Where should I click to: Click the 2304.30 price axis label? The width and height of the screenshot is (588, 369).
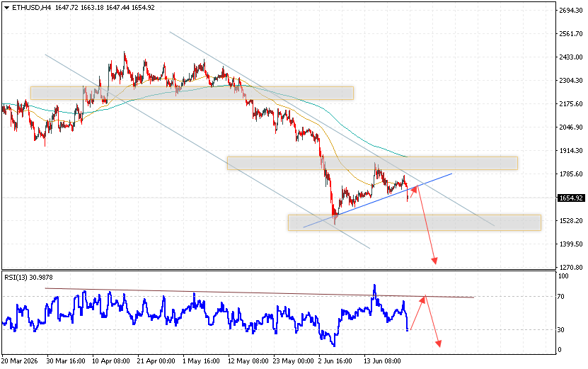click(x=571, y=80)
